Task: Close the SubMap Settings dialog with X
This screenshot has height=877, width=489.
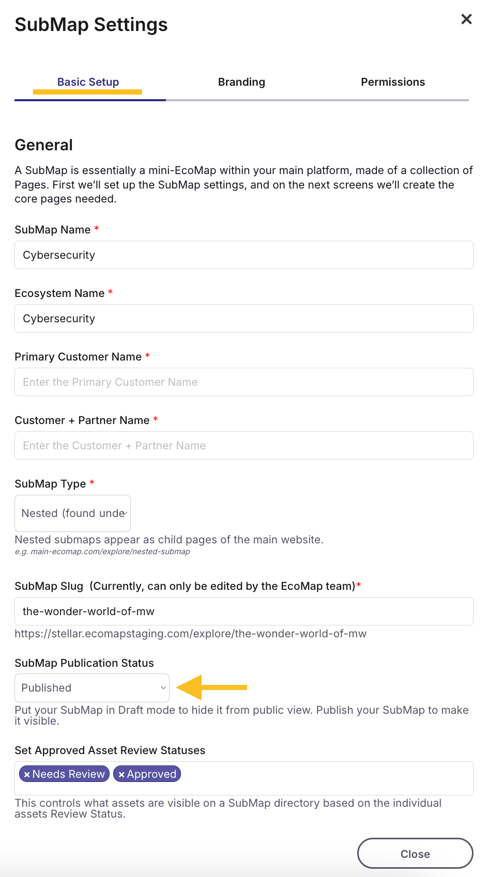Action: click(466, 19)
